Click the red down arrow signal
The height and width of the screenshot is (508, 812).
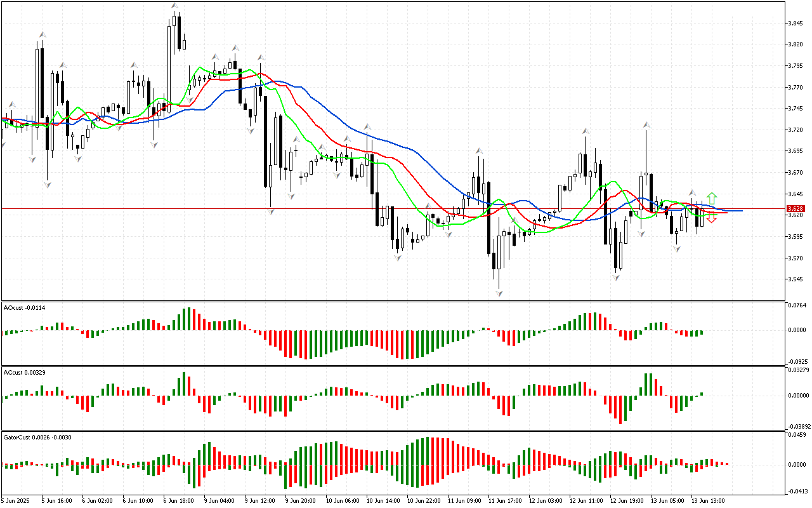click(712, 218)
